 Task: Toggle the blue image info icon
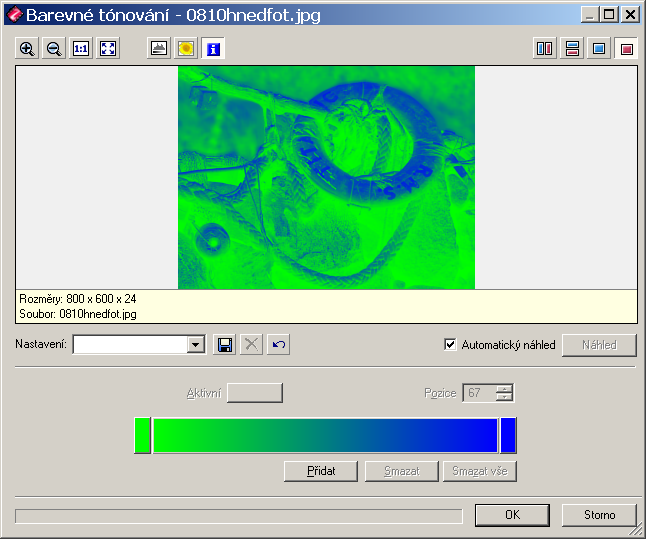pos(213,48)
